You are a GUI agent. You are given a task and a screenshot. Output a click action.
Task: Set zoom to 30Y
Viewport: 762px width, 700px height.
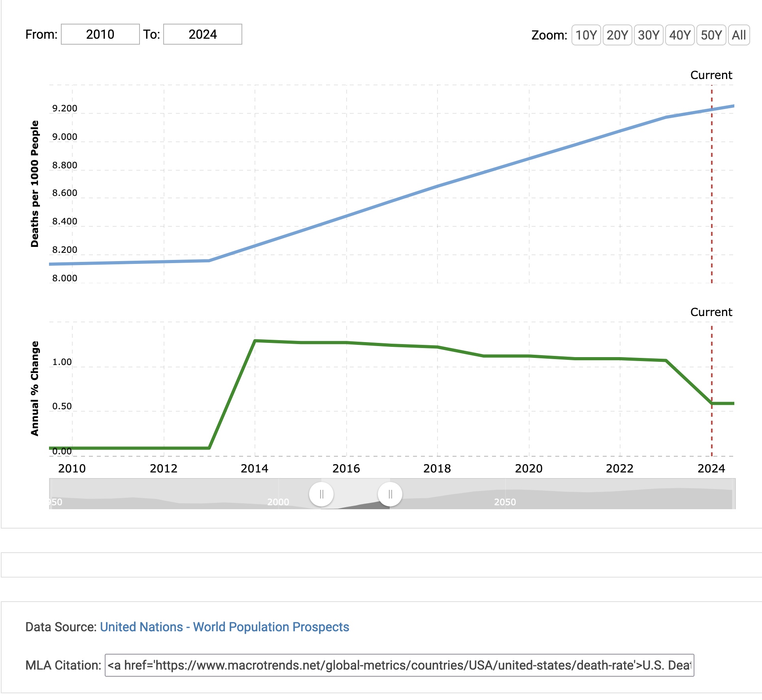(648, 35)
